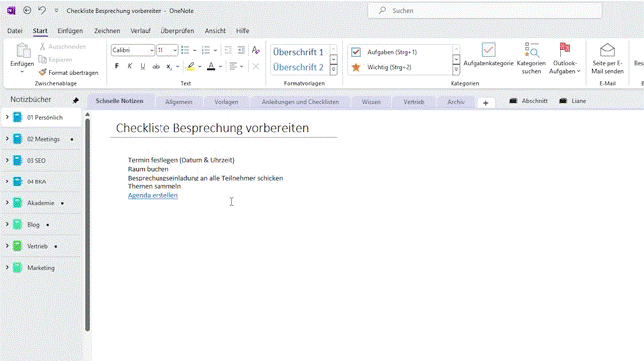Screen dimensions: 644x361
Task: Open Outlook-Aufgaben flag dropdown
Action: [564, 58]
